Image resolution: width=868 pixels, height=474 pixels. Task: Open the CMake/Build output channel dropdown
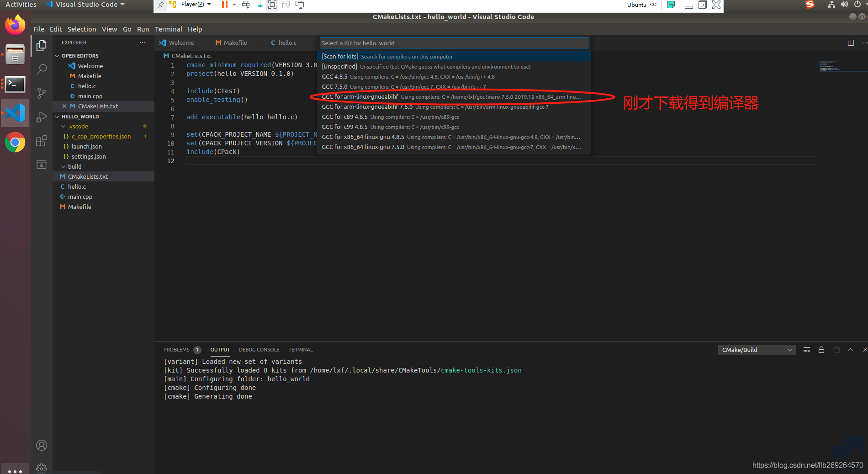tap(757, 350)
